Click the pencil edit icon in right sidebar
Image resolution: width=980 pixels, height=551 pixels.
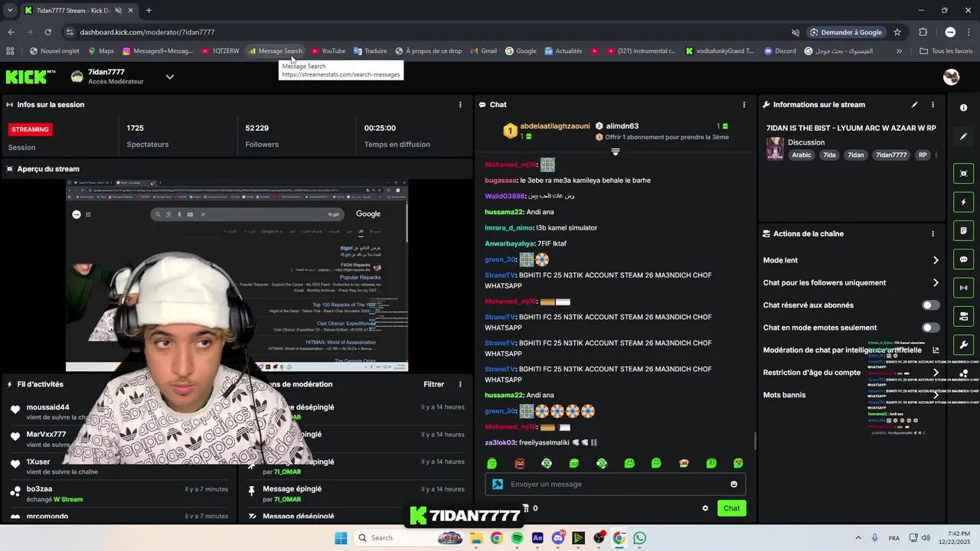(963, 136)
